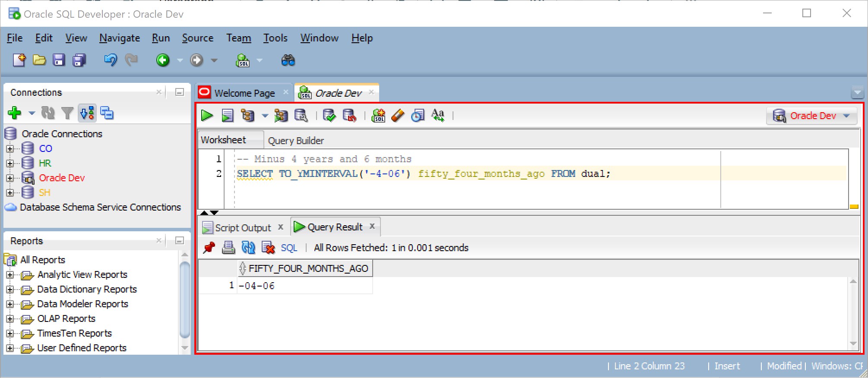Open the Oracle Dev connection dropdown

(x=811, y=116)
